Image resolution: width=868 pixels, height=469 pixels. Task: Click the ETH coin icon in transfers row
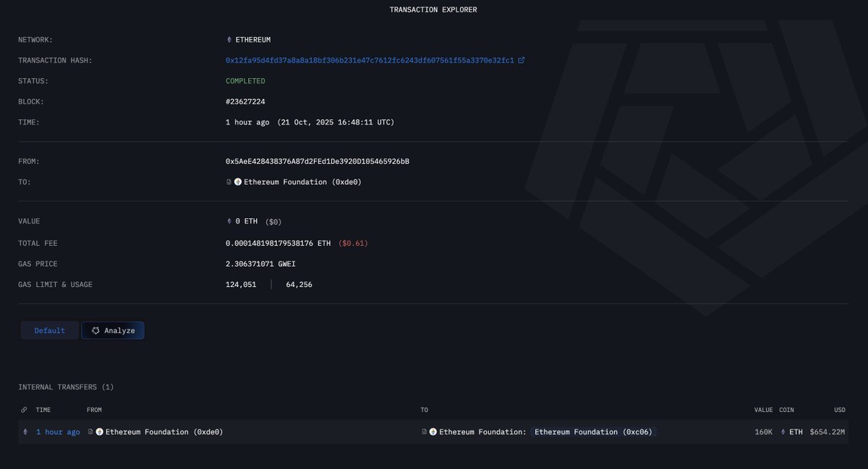783,432
